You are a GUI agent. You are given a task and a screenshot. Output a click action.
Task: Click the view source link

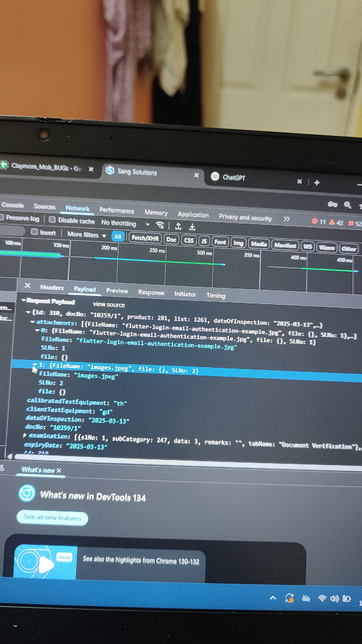pyautogui.click(x=109, y=304)
